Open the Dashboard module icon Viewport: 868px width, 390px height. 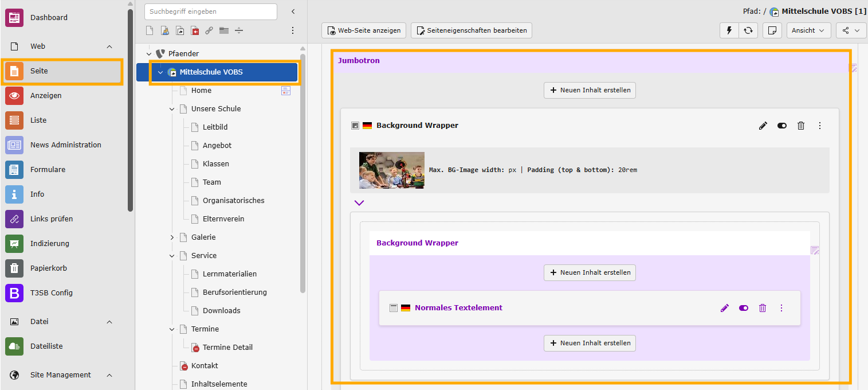(x=14, y=18)
